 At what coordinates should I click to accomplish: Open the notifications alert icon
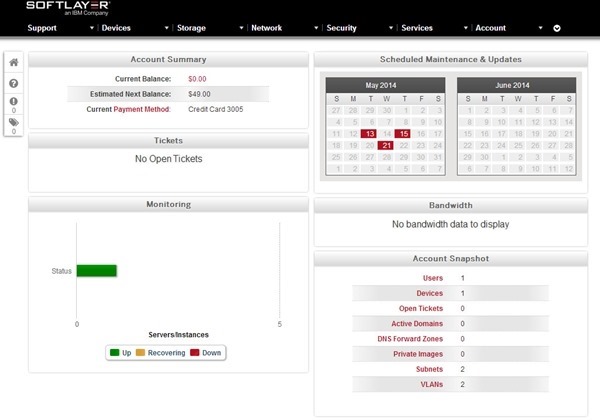pyautogui.click(x=14, y=101)
